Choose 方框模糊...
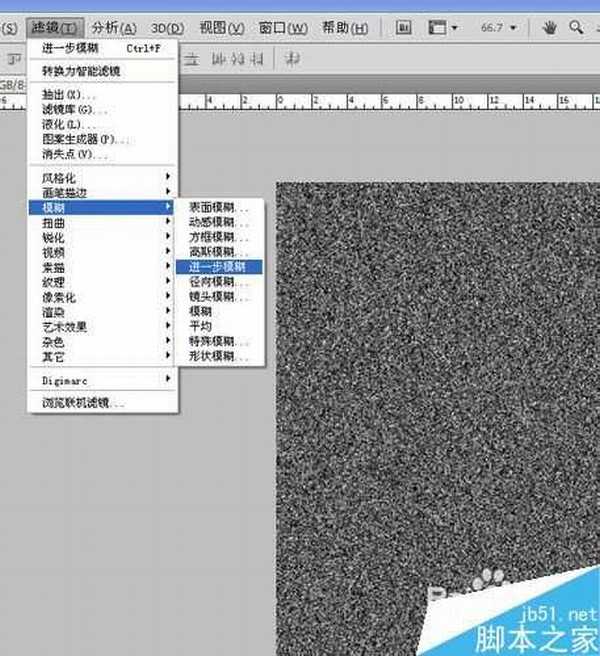This screenshot has width=600, height=656. coord(220,237)
